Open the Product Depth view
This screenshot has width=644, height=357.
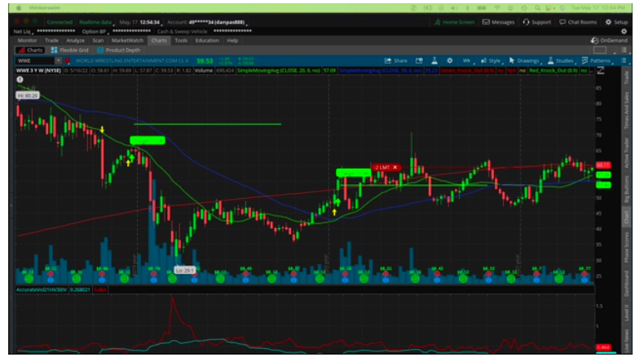click(x=119, y=50)
